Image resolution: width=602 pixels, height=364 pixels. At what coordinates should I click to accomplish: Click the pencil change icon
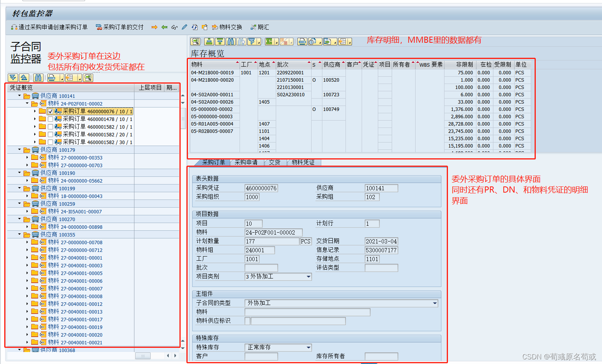[184, 27]
